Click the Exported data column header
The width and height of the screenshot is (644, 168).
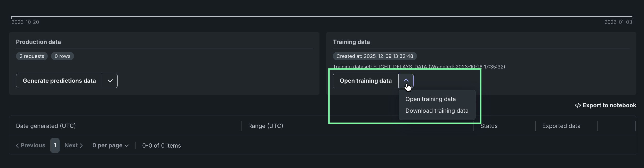561,126
